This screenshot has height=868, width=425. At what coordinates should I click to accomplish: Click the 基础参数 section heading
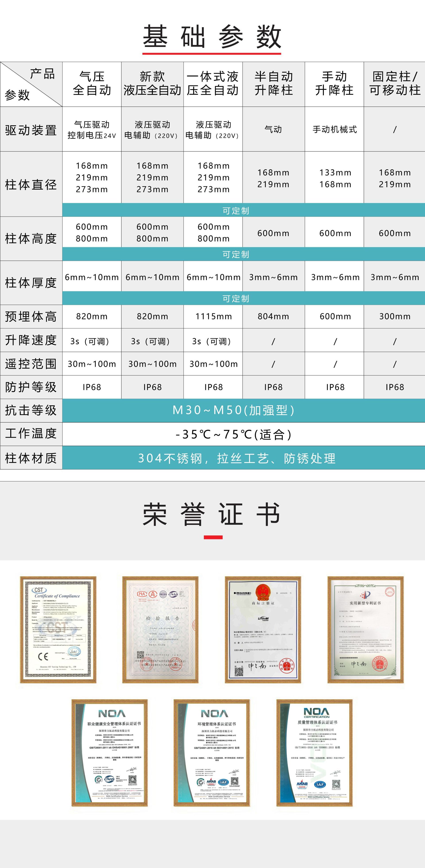[x=212, y=36]
